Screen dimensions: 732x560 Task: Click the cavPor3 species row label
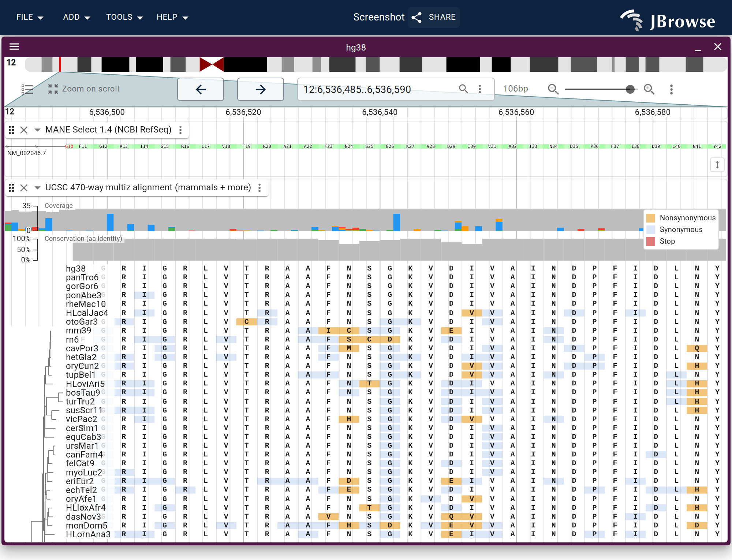82,348
